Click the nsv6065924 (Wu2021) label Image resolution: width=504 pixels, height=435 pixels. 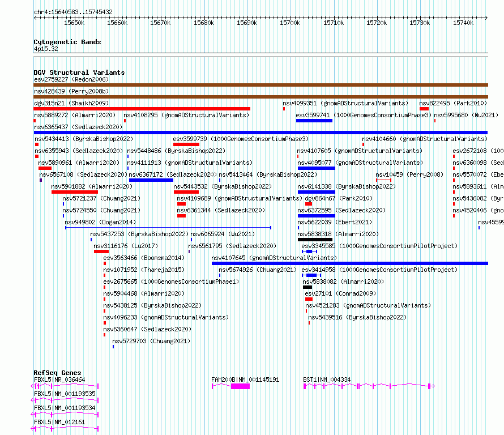point(223,234)
